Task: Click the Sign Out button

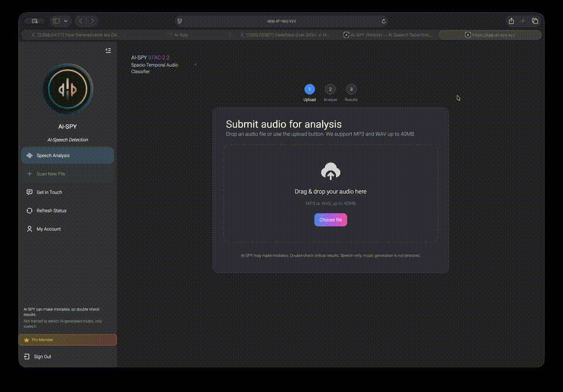Action: pos(38,356)
